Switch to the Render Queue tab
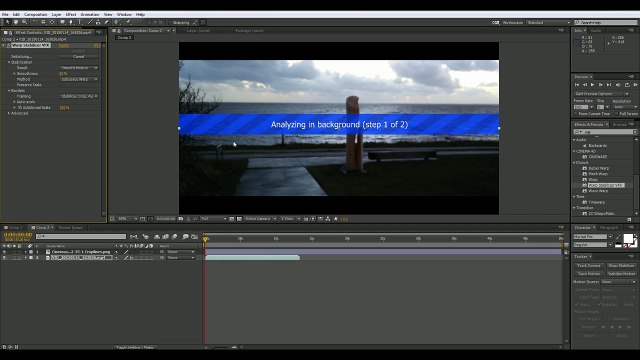 point(70,227)
